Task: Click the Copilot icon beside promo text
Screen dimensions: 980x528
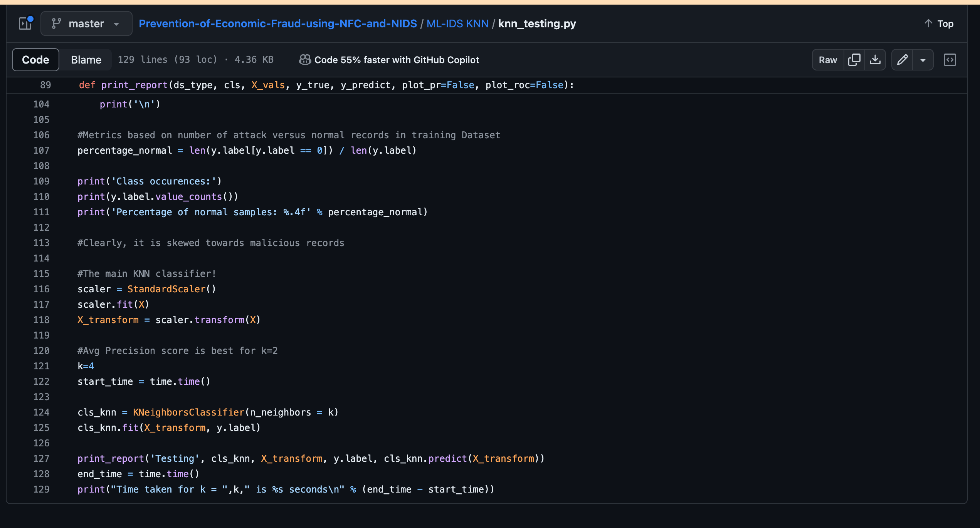Action: point(305,60)
